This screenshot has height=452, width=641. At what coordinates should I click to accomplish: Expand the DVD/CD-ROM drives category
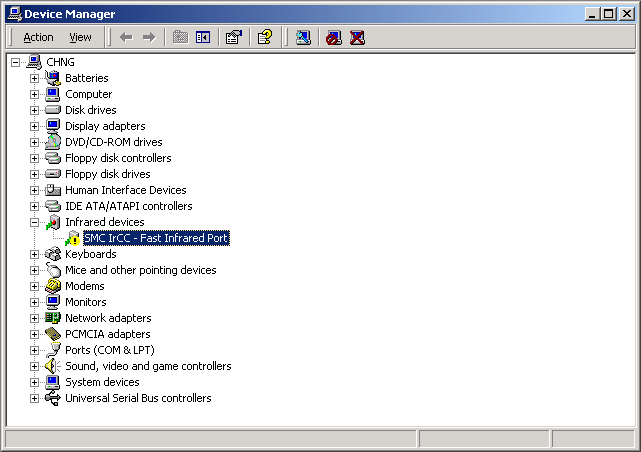[x=34, y=142]
